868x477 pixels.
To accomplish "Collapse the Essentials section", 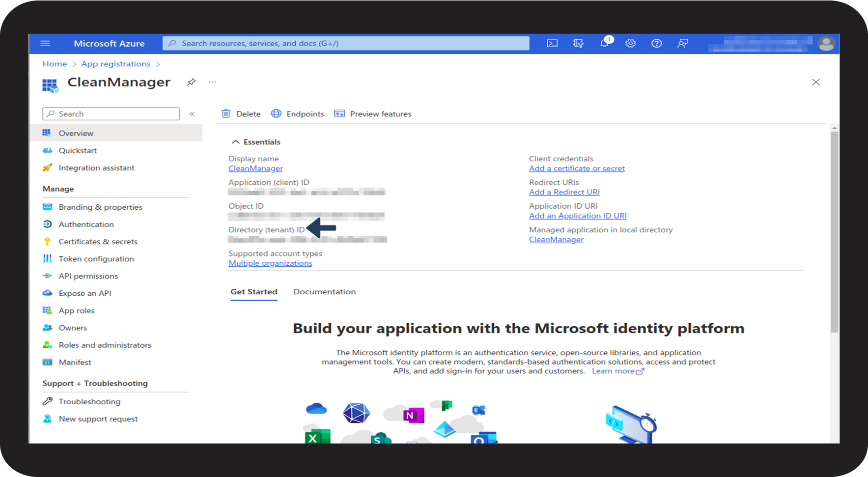I will point(236,142).
